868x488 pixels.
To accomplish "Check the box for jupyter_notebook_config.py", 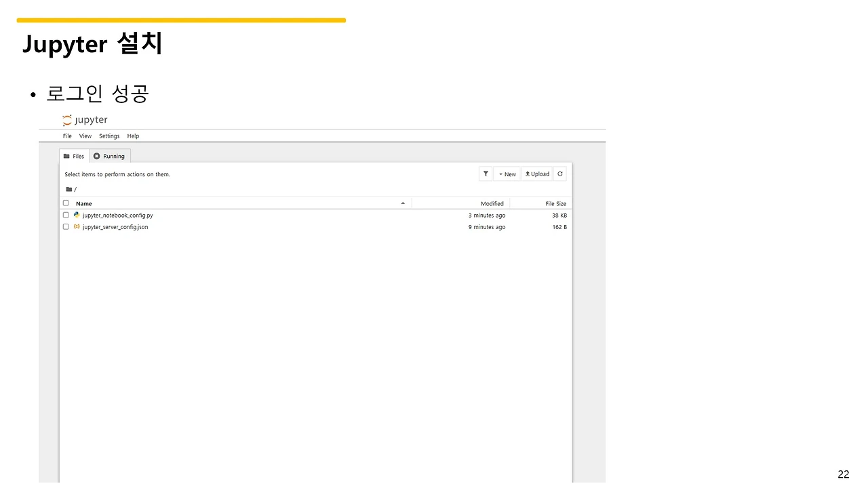I will (66, 215).
